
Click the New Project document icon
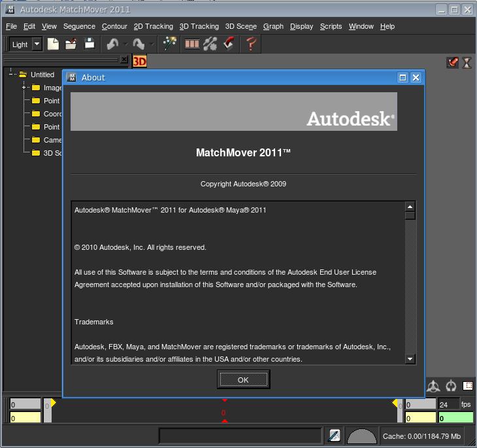[53, 44]
